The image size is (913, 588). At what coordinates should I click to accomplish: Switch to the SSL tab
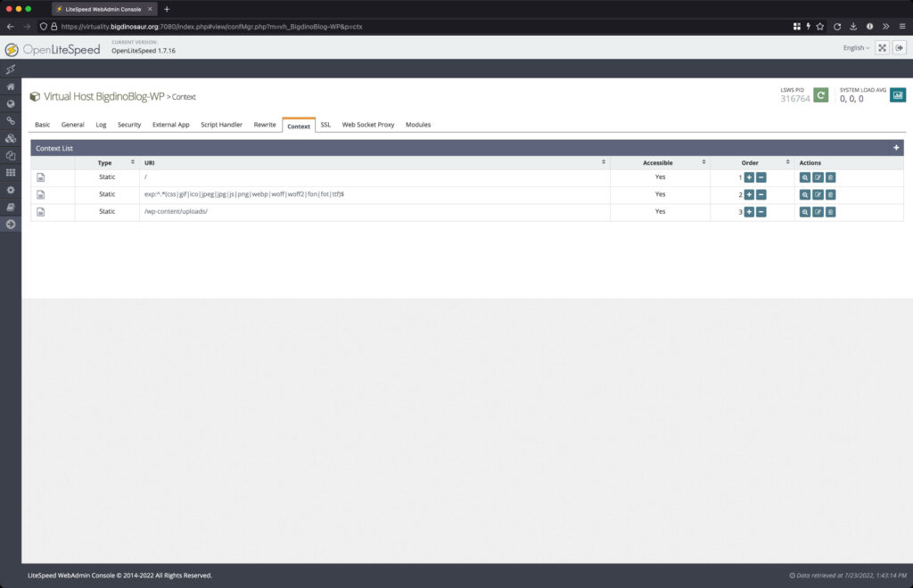325,125
